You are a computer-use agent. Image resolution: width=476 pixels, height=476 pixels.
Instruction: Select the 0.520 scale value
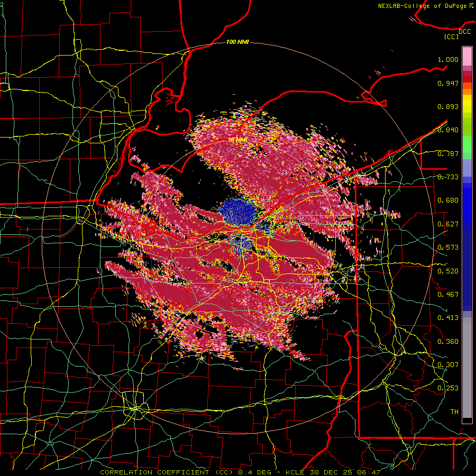[448, 271]
